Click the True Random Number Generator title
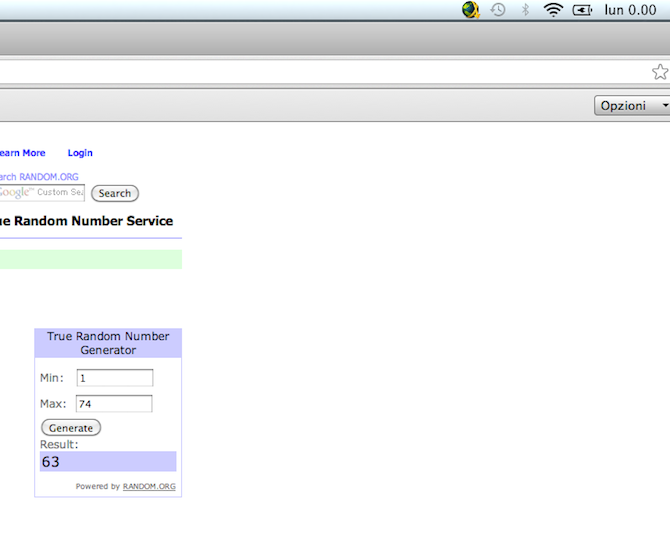 click(108, 343)
